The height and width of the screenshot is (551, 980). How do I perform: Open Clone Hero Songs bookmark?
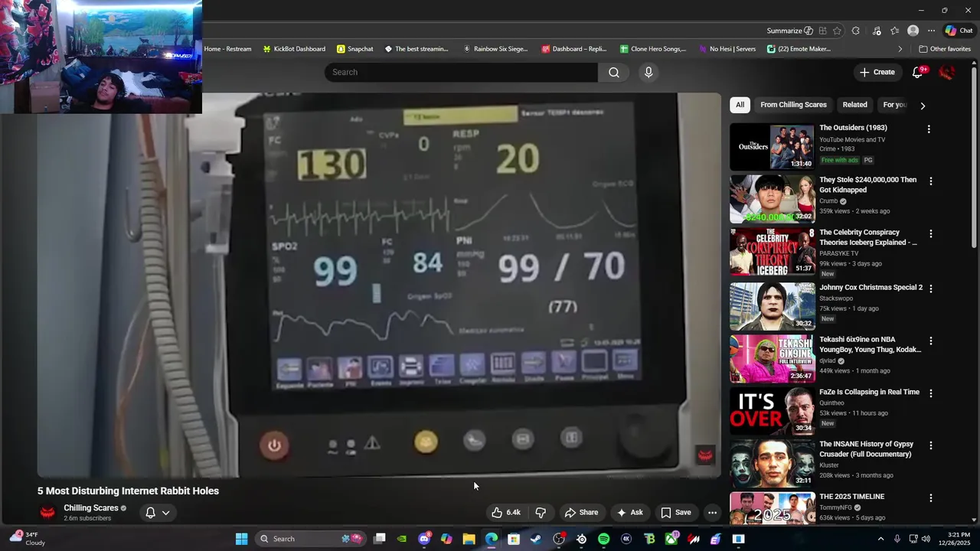click(653, 49)
